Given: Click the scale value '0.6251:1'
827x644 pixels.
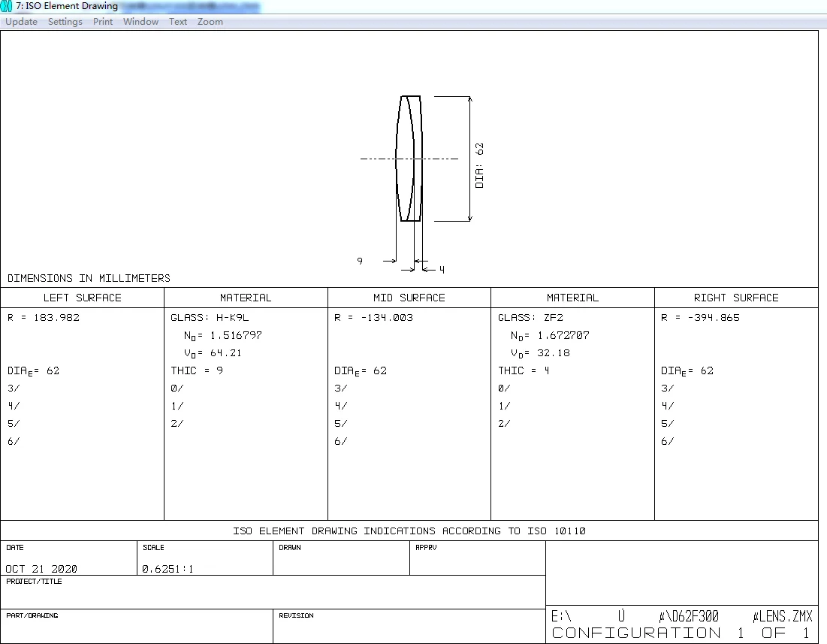Looking at the screenshot, I should pyautogui.click(x=168, y=569).
